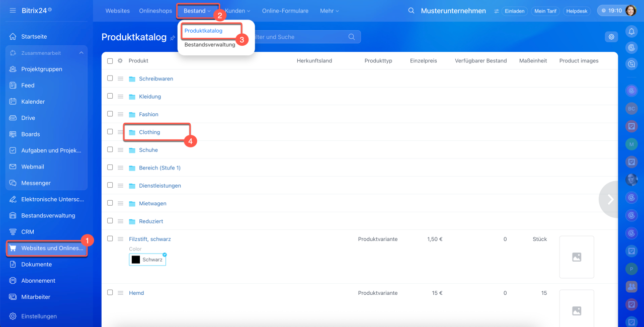Click the search icon inside the filter field

coord(352,37)
